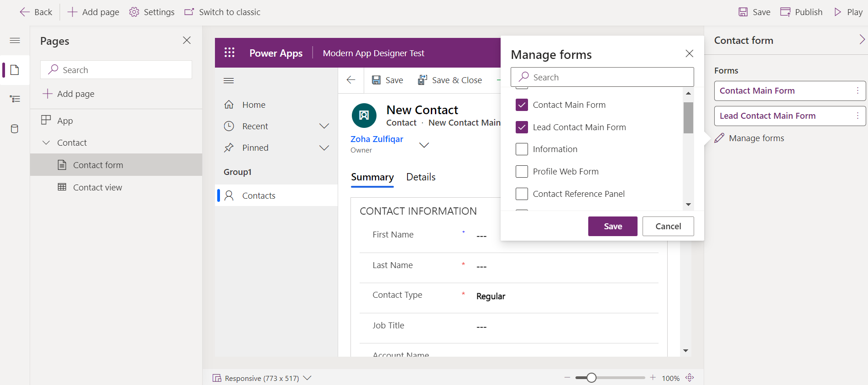Toggle the left rail hamburger menu
868x385 pixels.
click(15, 41)
